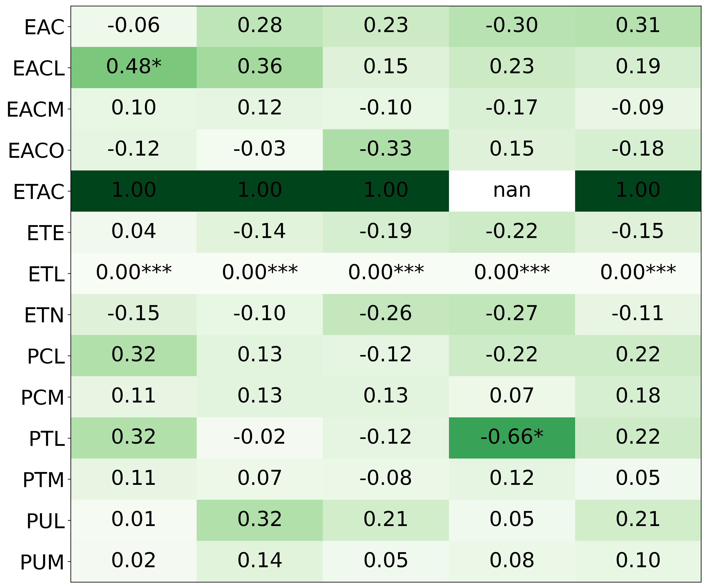This screenshot has height=588, width=707.
Task: Click the EACM row label
Action: 35,110
